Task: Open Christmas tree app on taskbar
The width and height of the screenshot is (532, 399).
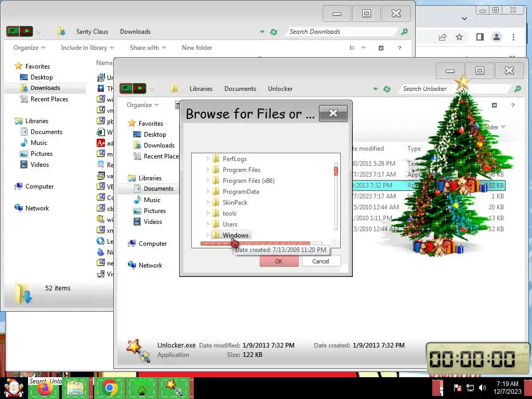Action: (142, 388)
